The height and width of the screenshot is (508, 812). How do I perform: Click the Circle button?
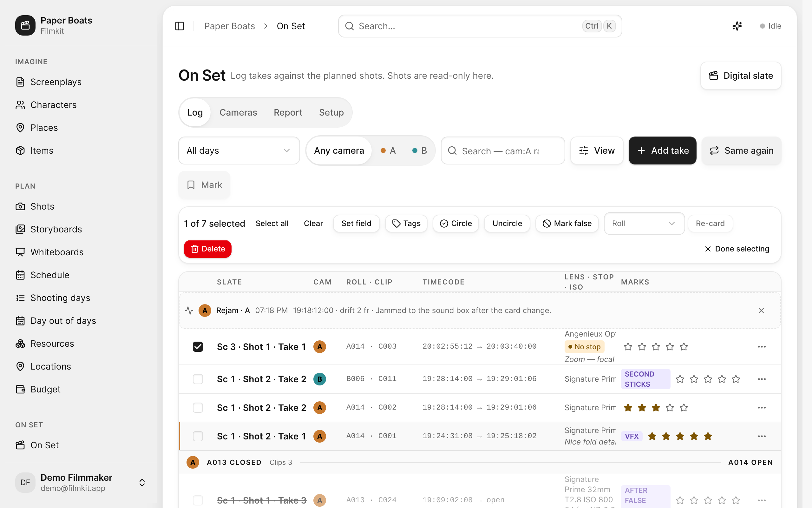(456, 224)
